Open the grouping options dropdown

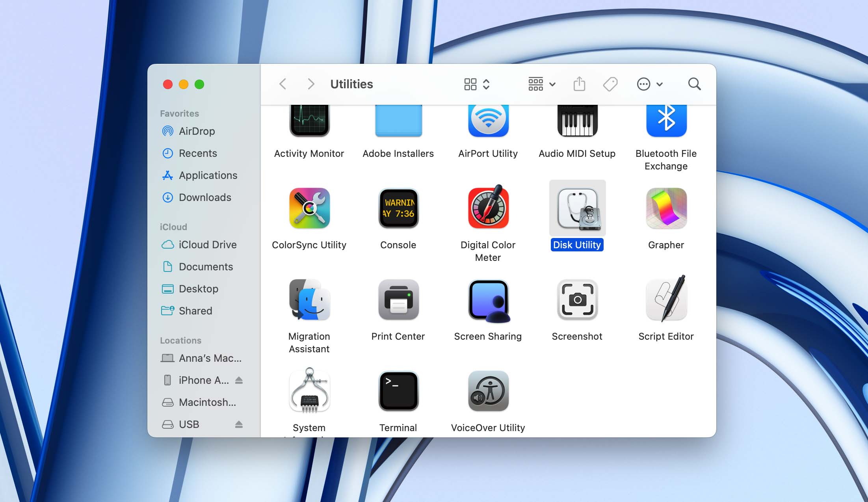click(541, 84)
